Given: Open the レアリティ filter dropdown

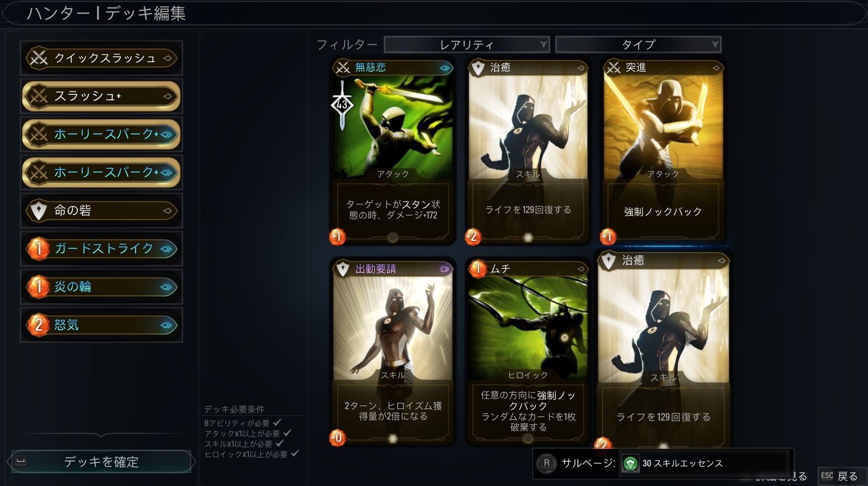Looking at the screenshot, I should click(x=467, y=45).
